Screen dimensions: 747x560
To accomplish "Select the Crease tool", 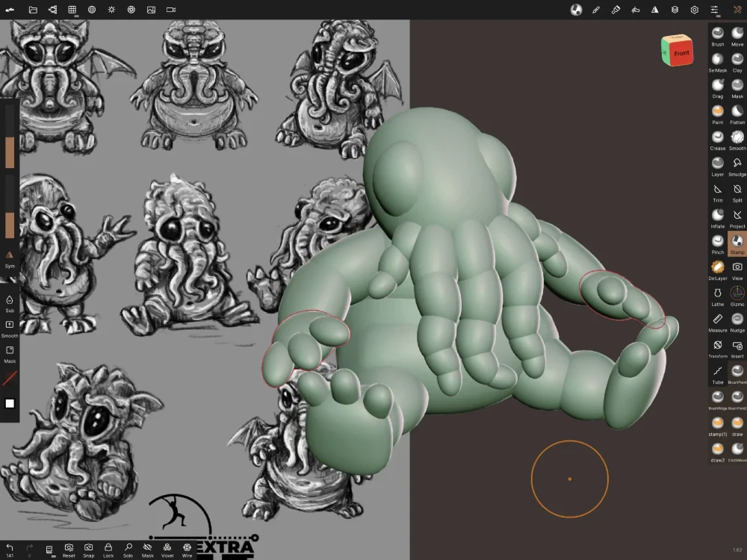I will (x=717, y=140).
